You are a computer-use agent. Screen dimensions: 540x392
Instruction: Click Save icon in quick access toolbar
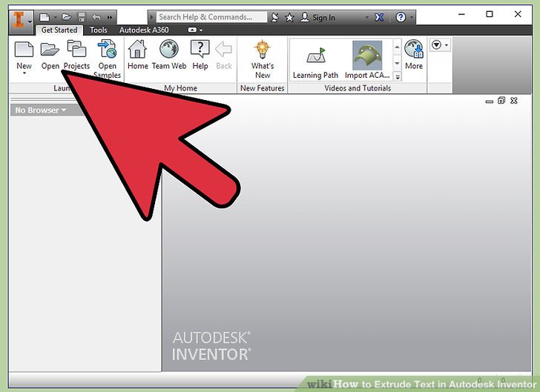pyautogui.click(x=82, y=17)
